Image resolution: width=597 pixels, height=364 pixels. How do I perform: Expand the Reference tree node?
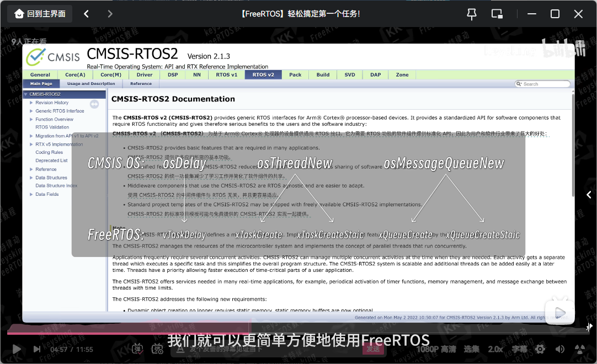coord(31,169)
